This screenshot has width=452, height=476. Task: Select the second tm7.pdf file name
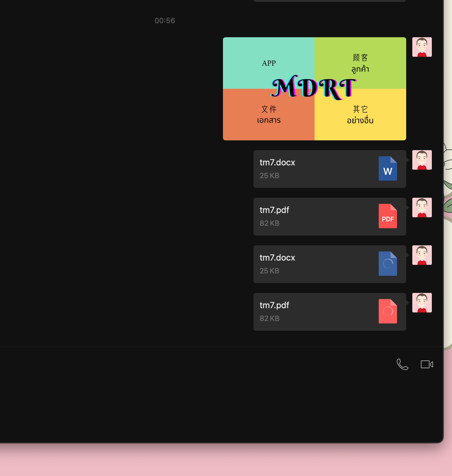pos(274,305)
